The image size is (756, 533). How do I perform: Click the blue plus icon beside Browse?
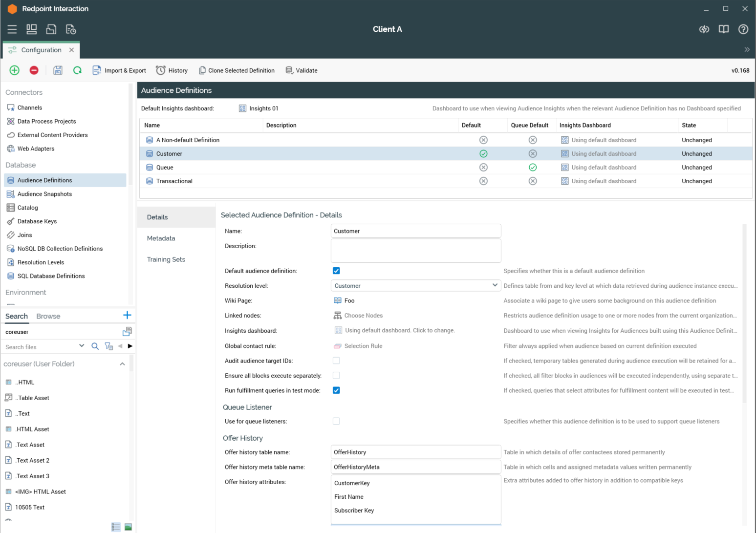click(127, 315)
